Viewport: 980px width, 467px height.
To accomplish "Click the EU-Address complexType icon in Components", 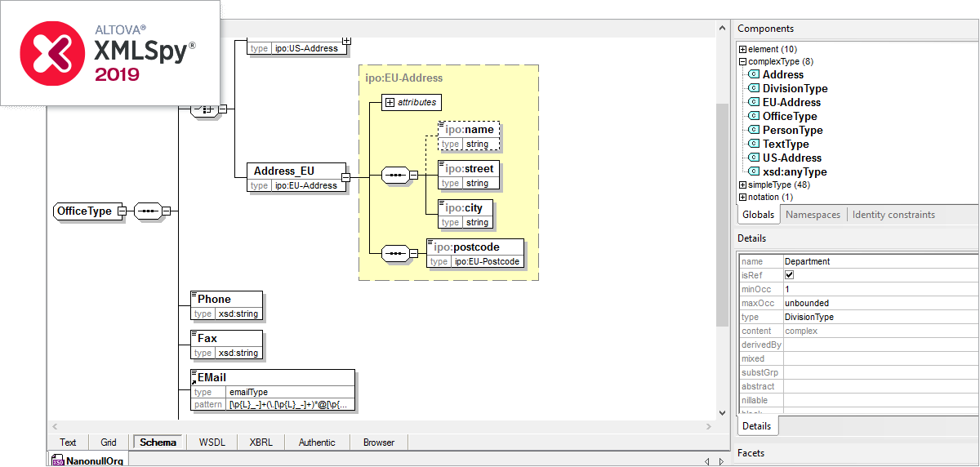I will (x=754, y=102).
